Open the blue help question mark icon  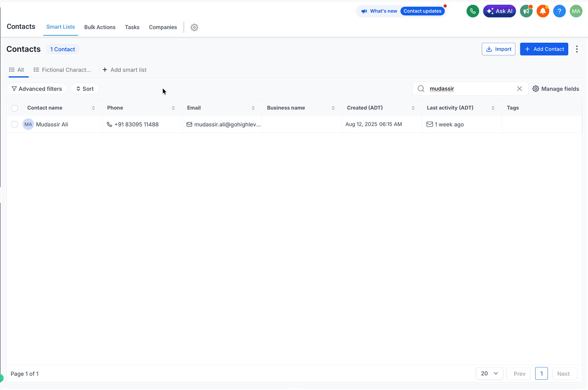coord(559,11)
